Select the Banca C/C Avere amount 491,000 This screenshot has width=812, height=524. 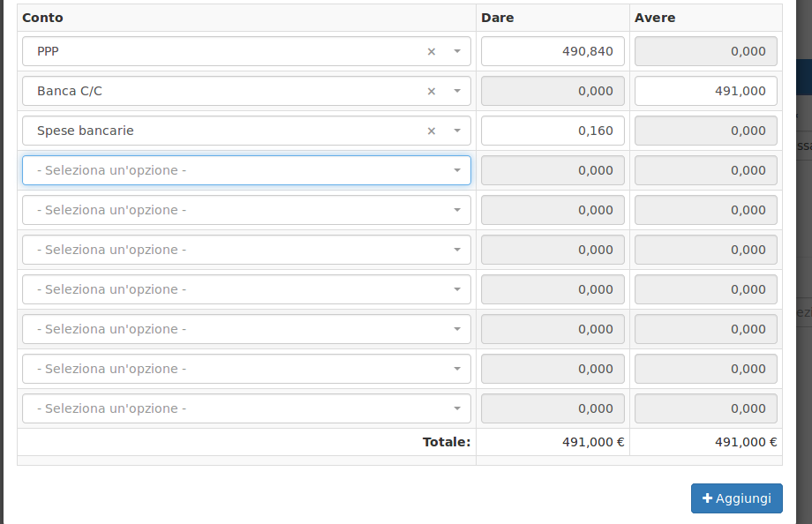tap(705, 91)
